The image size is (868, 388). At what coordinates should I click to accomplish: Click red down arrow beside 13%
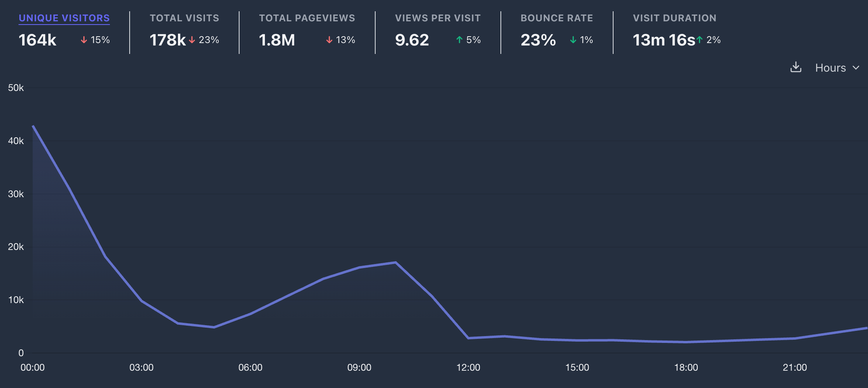pyautogui.click(x=329, y=40)
